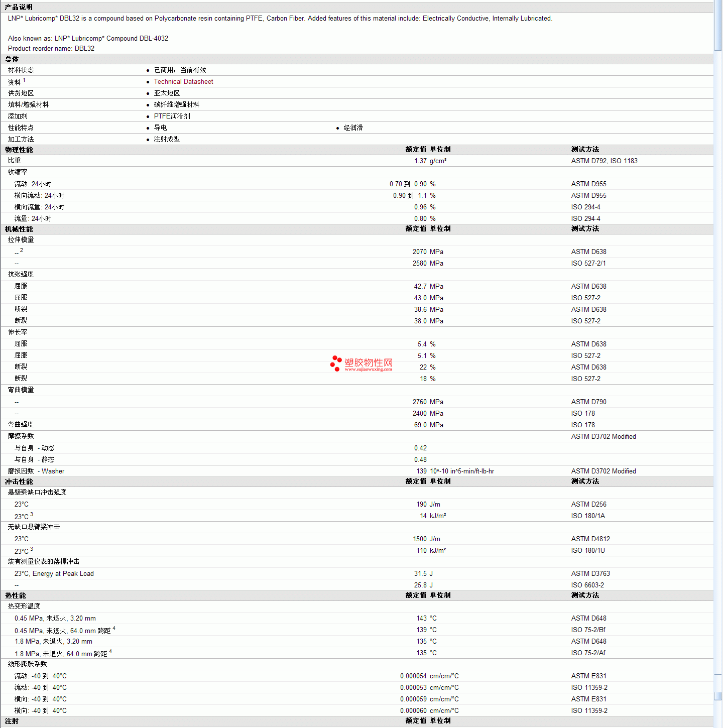Click the unnotched impact value '1500'

tap(420, 539)
